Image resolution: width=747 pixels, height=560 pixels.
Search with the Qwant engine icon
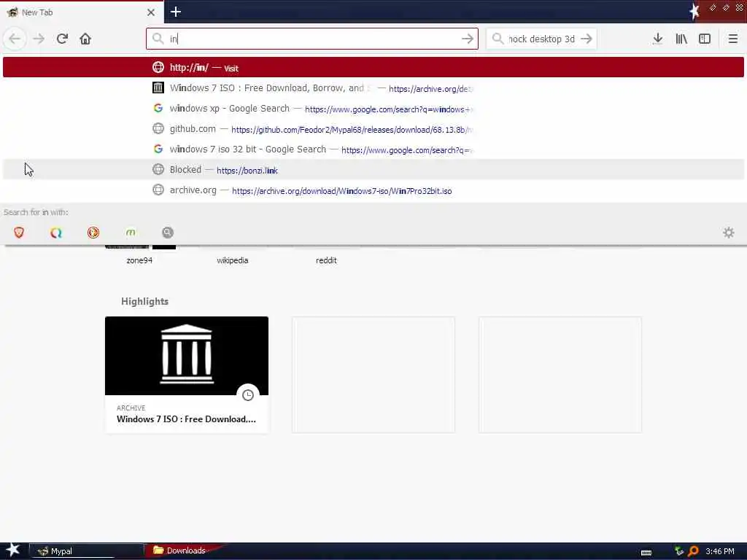coord(56,233)
